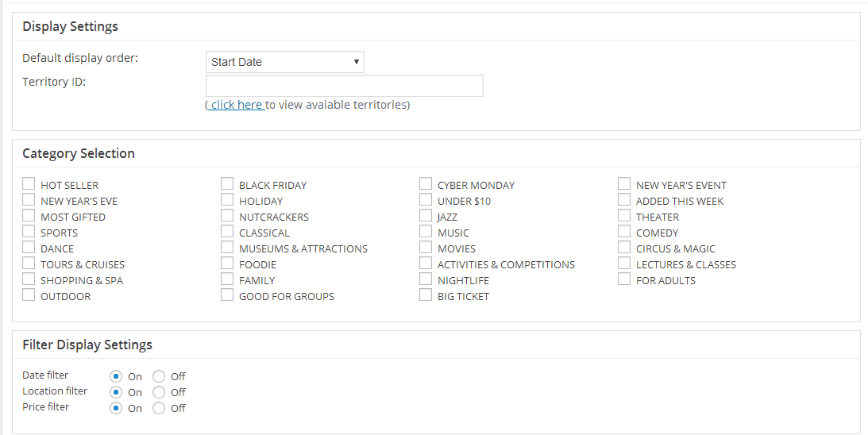868x435 pixels.
Task: Tick the TOURS & CRUISES checkbox
Action: click(29, 264)
